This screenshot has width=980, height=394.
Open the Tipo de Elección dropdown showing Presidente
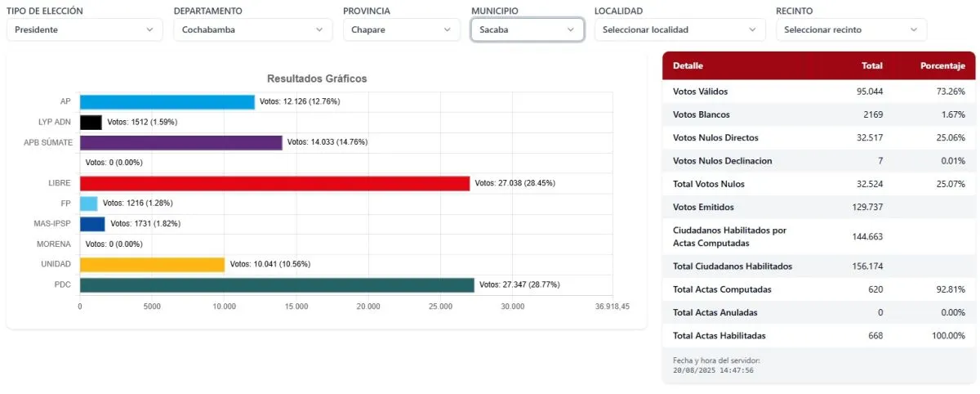pyautogui.click(x=84, y=29)
